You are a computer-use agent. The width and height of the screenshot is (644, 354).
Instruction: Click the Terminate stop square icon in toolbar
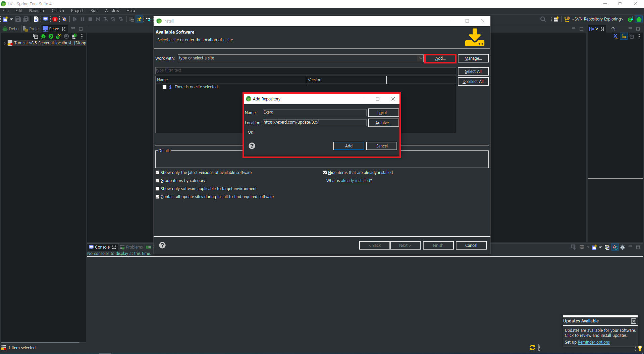coord(90,19)
